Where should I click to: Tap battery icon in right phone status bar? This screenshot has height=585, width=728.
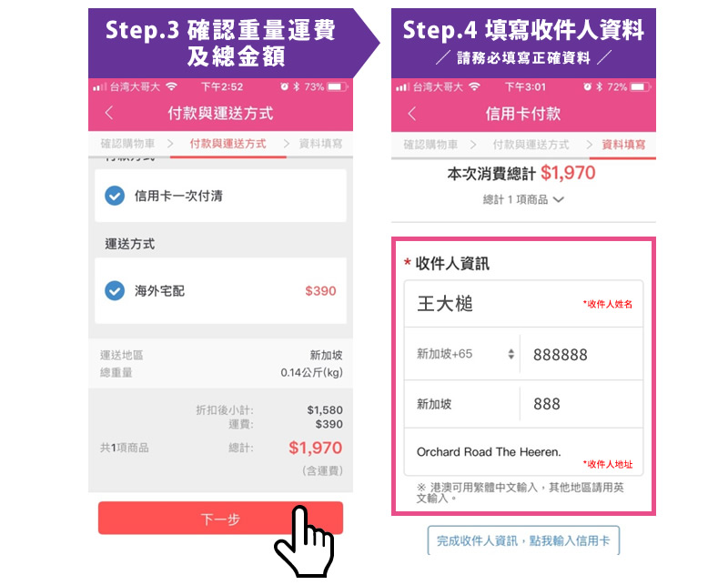point(641,86)
